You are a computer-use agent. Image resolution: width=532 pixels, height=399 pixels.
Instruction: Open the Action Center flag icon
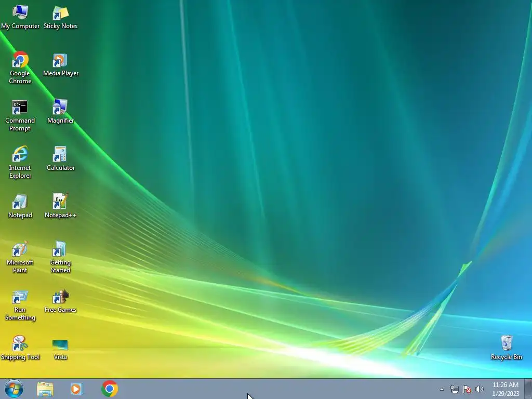(467, 389)
